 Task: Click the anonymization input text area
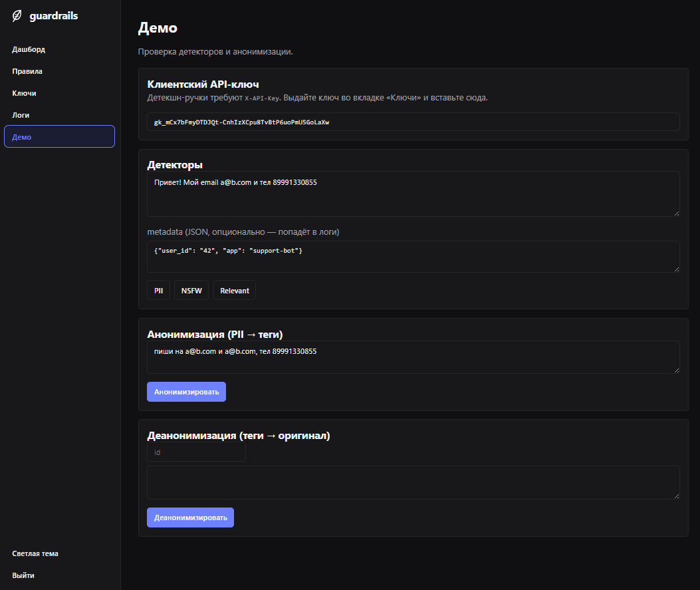413,357
